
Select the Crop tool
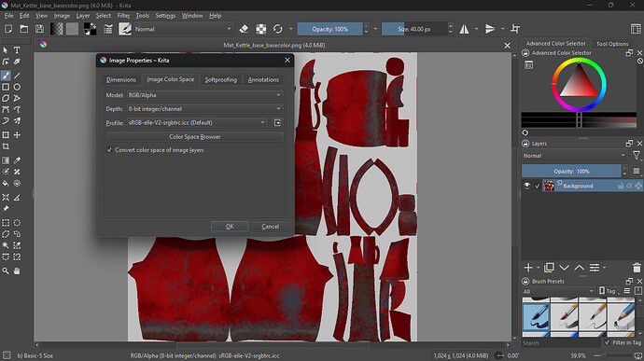[x=6, y=146]
